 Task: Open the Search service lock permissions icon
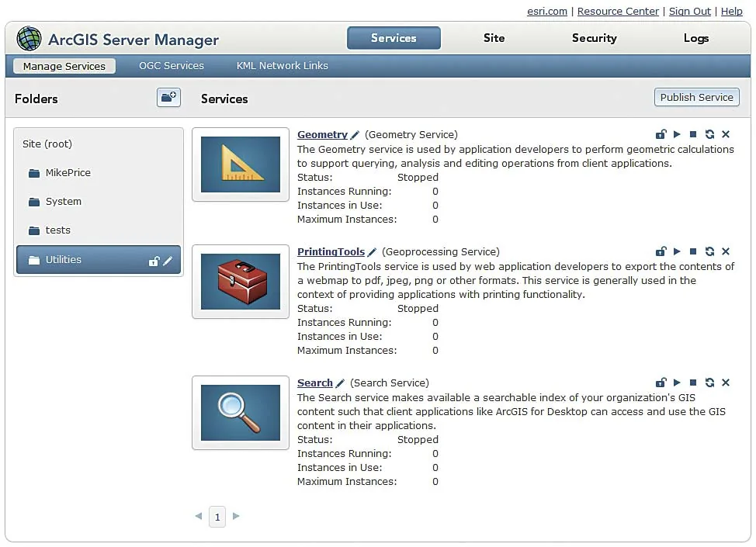(661, 383)
